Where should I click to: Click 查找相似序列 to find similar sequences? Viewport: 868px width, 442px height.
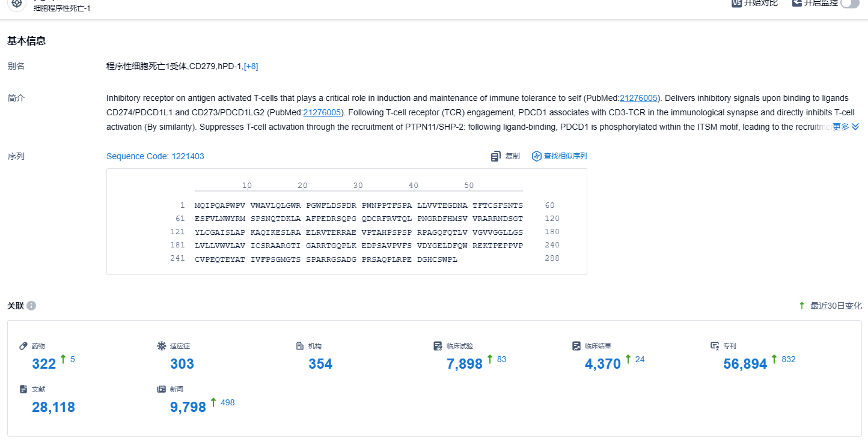[x=559, y=156]
